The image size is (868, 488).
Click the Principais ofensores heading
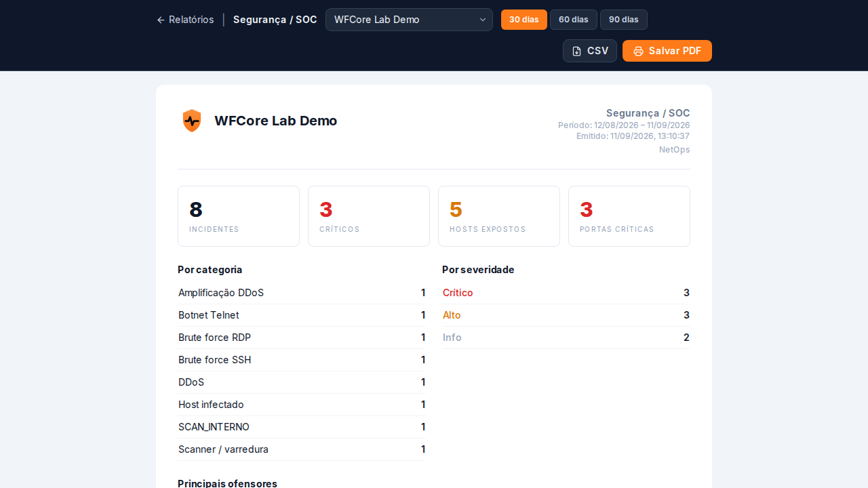[x=227, y=483]
